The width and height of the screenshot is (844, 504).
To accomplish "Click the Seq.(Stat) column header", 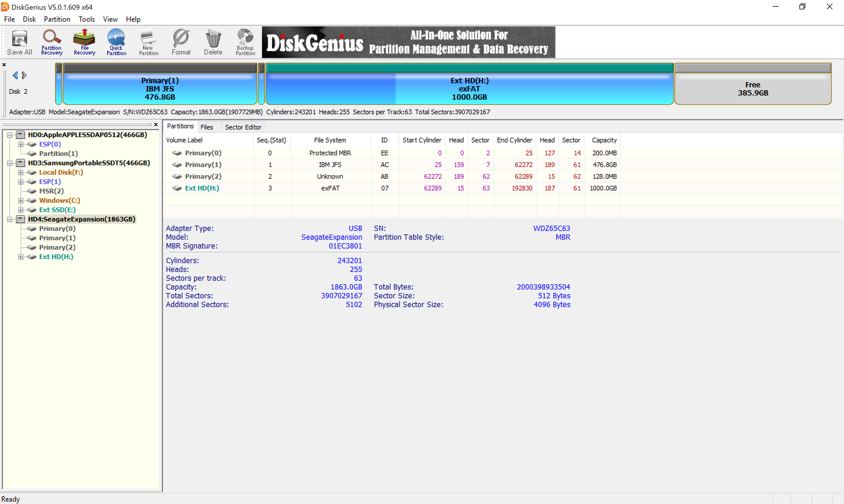I will pyautogui.click(x=272, y=140).
